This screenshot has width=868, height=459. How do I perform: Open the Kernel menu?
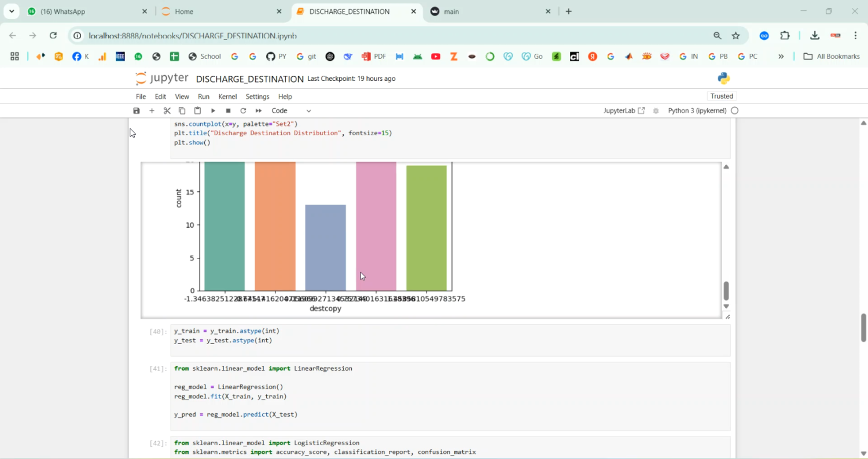pos(227,97)
